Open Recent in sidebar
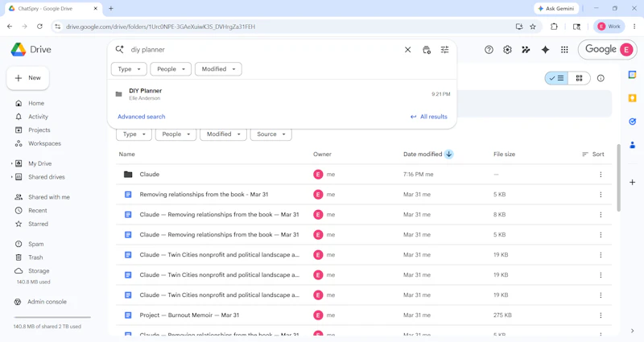 pos(37,211)
